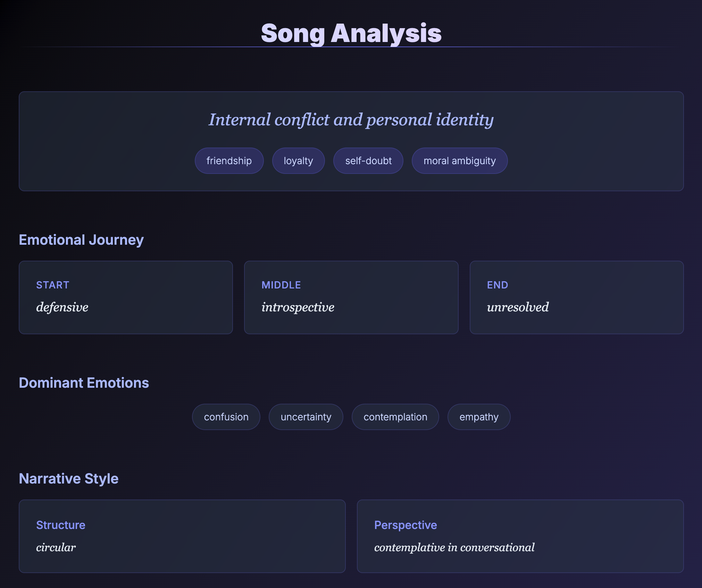Click the friendship theme tag
702x588 pixels.
pyautogui.click(x=229, y=161)
